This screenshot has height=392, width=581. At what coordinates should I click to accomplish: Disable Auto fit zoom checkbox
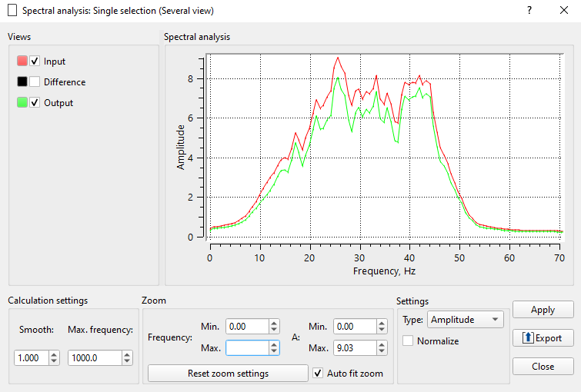(x=319, y=374)
